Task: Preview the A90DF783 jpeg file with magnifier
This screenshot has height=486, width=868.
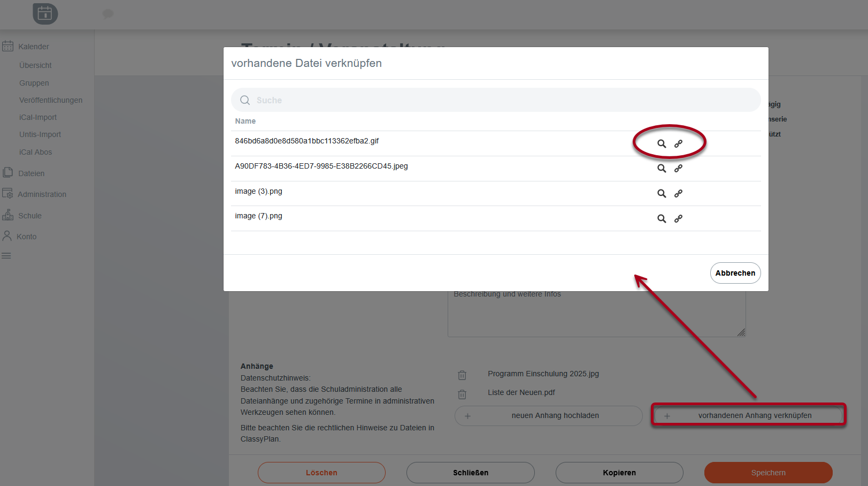Action: [x=662, y=169]
